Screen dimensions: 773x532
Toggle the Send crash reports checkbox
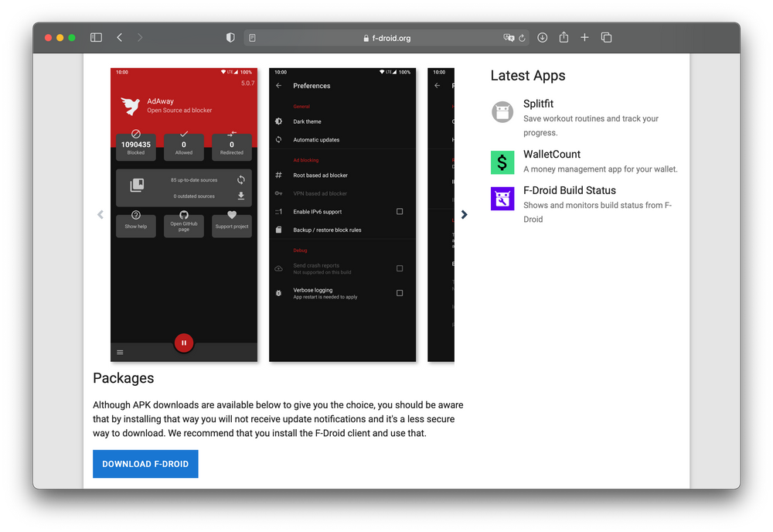point(400,269)
